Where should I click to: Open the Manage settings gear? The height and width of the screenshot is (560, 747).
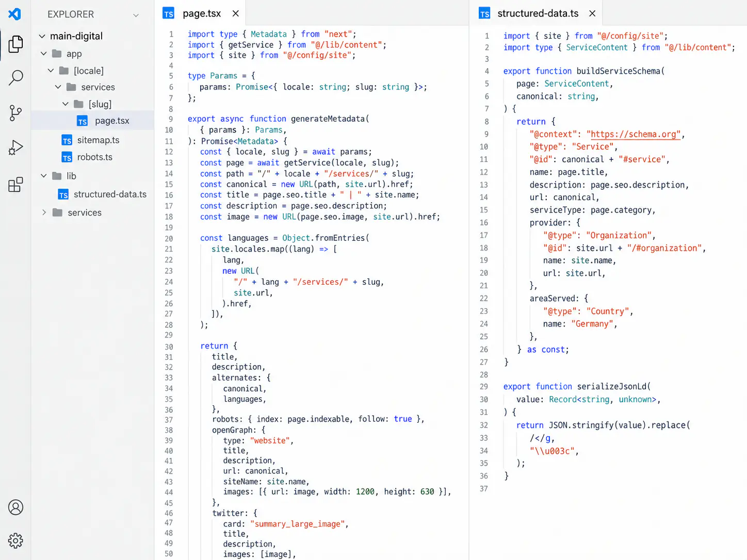[15, 540]
